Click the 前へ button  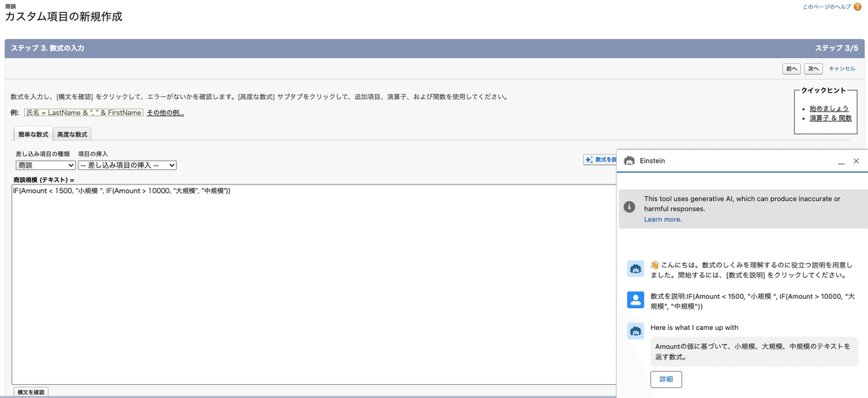[x=791, y=69]
